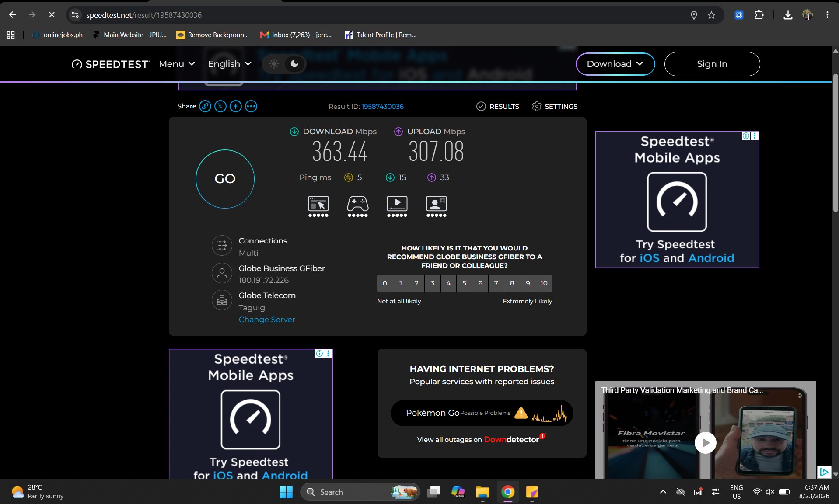
Task: Open the video streaming quality icon
Action: 397,206
